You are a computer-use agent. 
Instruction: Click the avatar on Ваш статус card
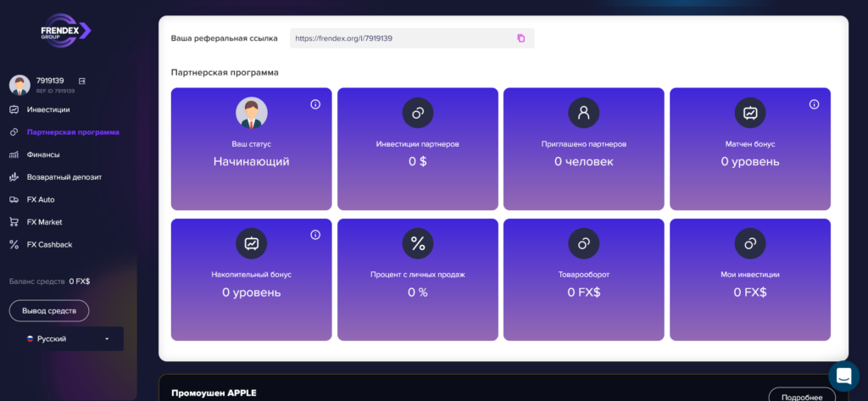251,113
